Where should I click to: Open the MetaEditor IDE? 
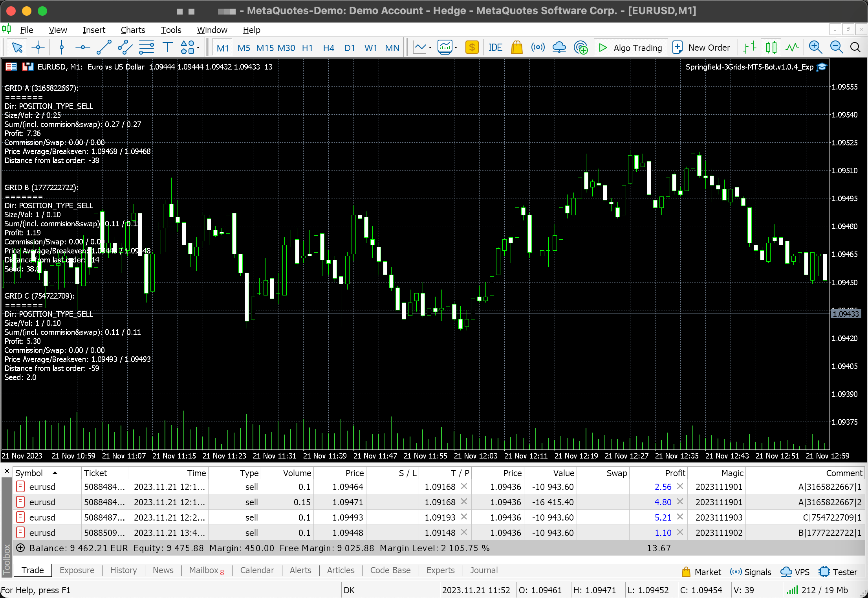click(495, 48)
